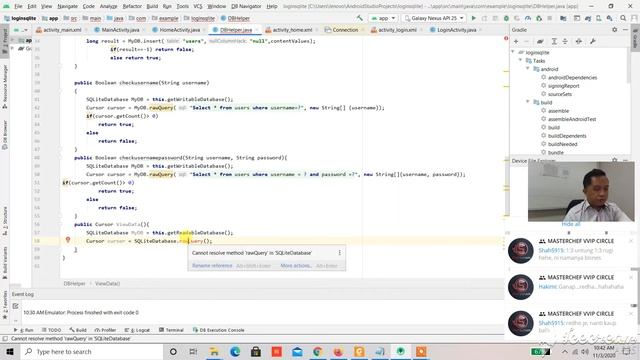Open the Build Variants side panel

pyautogui.click(x=5, y=263)
